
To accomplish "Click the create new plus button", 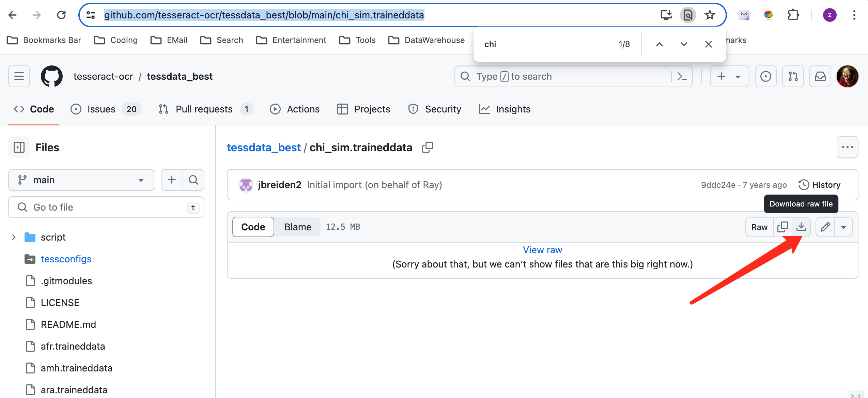I will [x=729, y=76].
